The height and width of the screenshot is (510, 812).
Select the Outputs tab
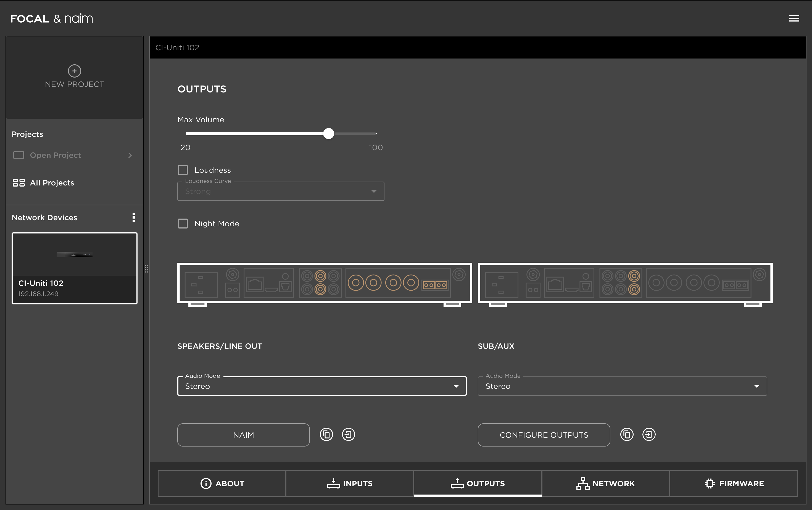point(478,484)
